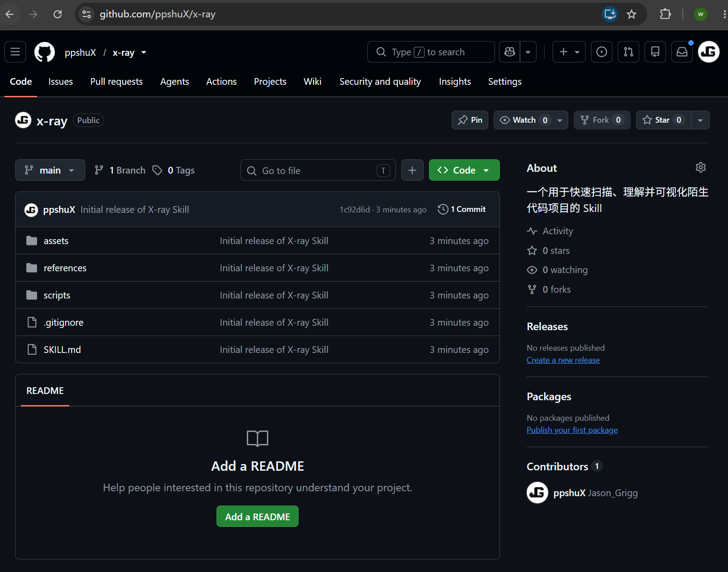Open Security and quality tab

coord(380,82)
